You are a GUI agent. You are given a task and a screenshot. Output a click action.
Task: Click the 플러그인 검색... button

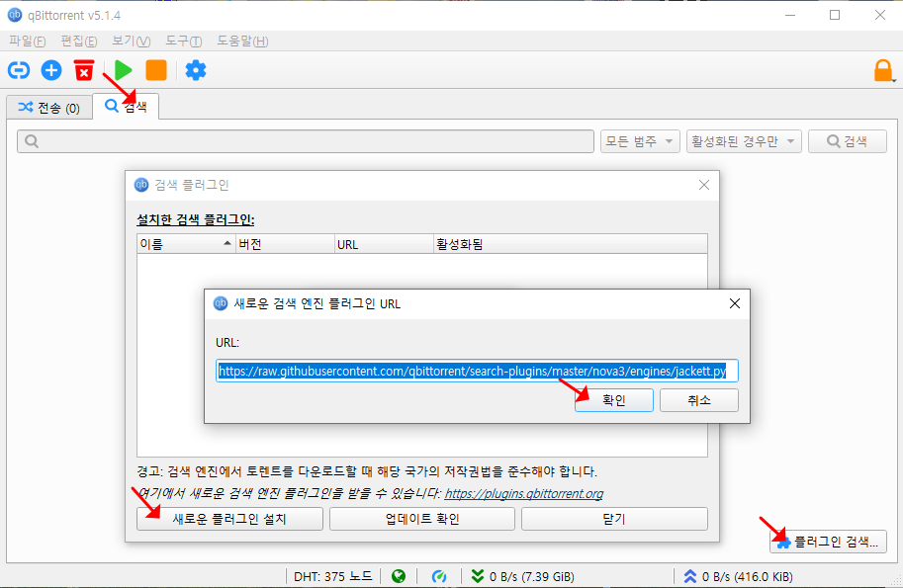click(829, 542)
